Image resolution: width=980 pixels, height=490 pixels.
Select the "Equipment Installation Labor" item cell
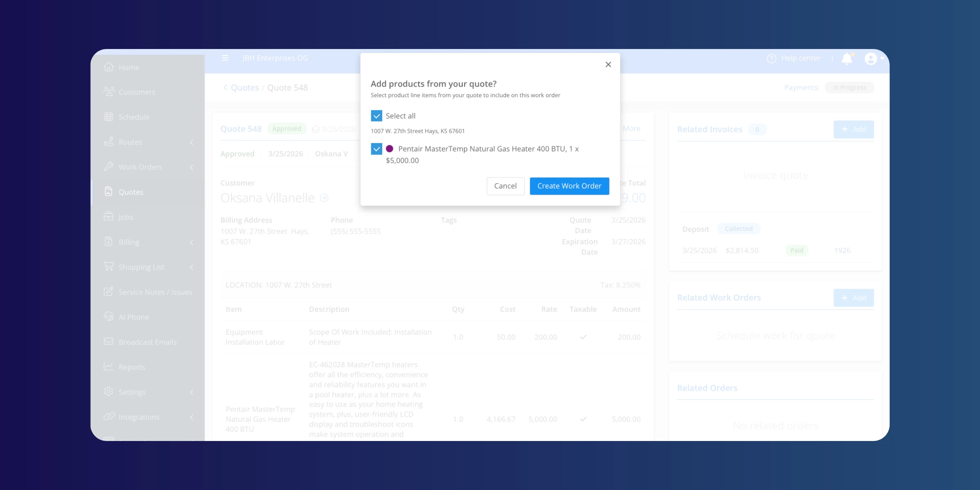coord(255,337)
